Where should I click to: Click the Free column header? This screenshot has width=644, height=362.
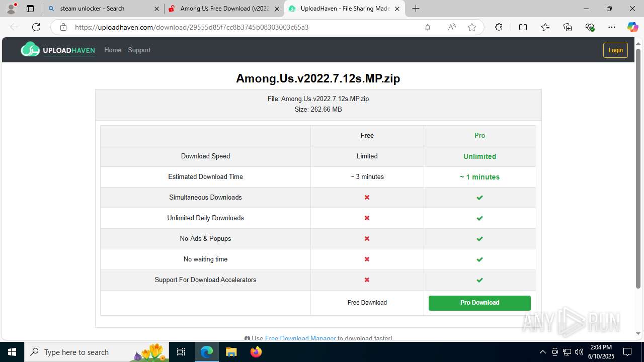point(367,135)
